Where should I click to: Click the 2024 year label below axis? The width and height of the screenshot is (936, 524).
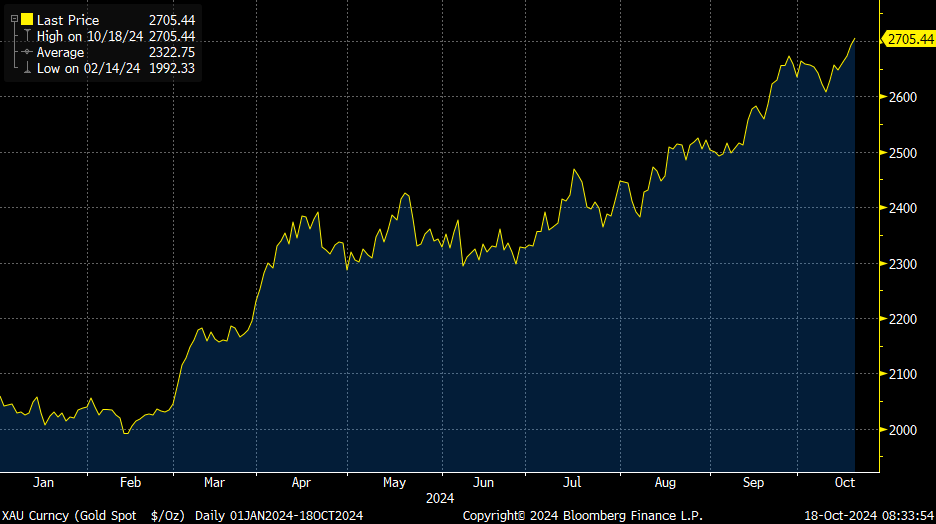440,497
